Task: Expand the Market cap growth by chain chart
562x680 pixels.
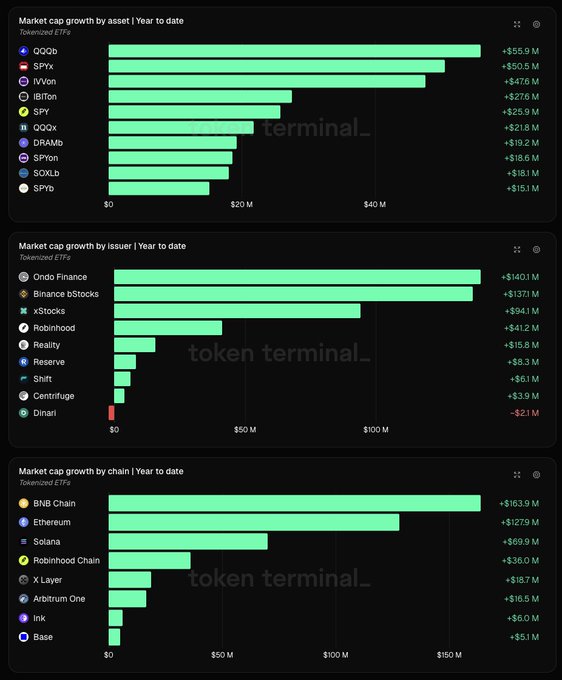Action: point(517,475)
